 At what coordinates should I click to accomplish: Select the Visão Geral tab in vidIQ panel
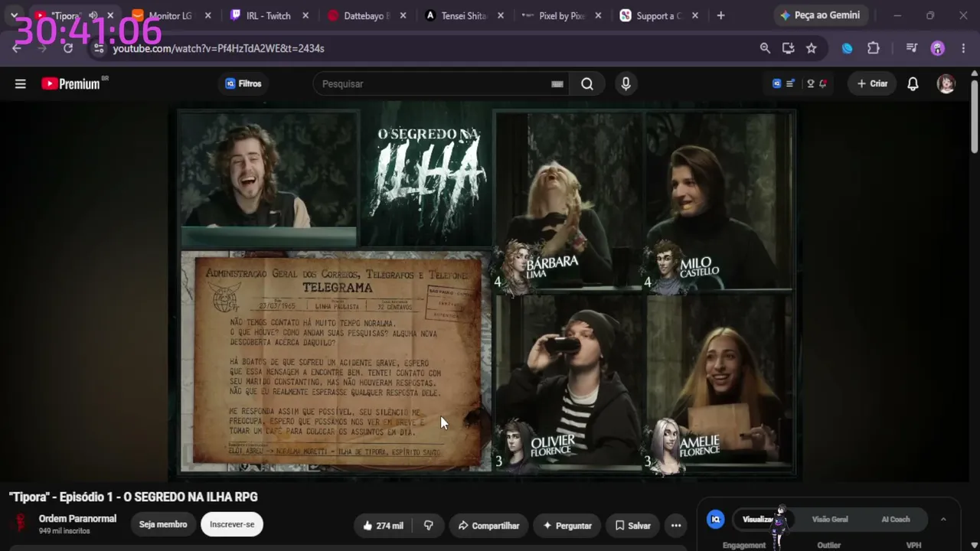pos(830,520)
